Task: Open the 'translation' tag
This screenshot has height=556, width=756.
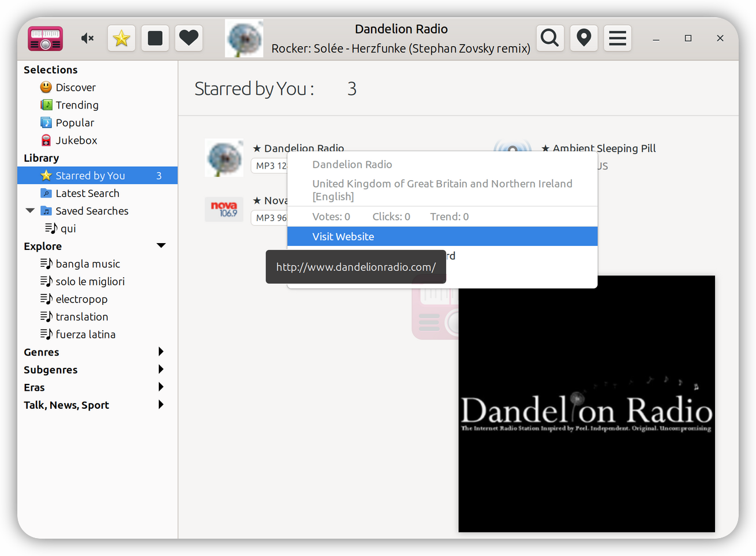Action: pyautogui.click(x=82, y=317)
